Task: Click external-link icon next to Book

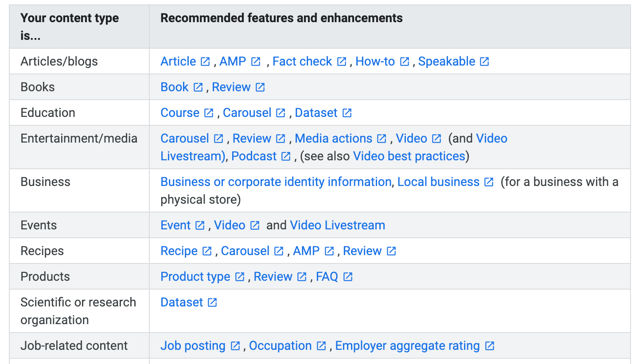Action: tap(198, 87)
